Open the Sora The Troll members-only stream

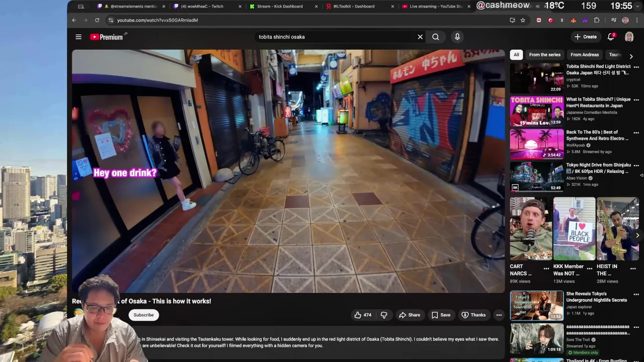pos(537,338)
